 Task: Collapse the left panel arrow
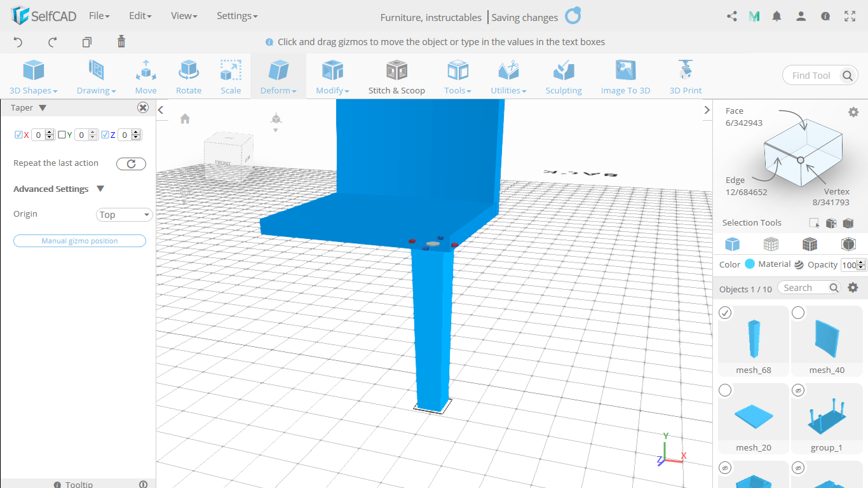[x=161, y=110]
